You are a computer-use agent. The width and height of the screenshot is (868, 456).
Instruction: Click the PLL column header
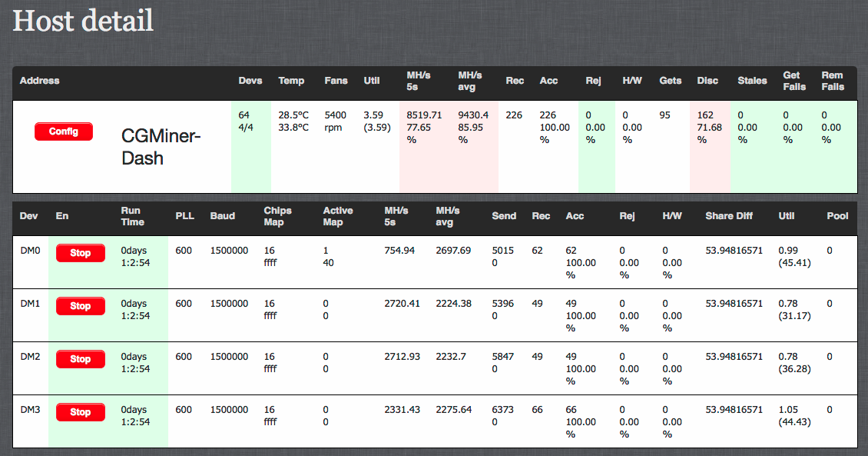(x=185, y=215)
